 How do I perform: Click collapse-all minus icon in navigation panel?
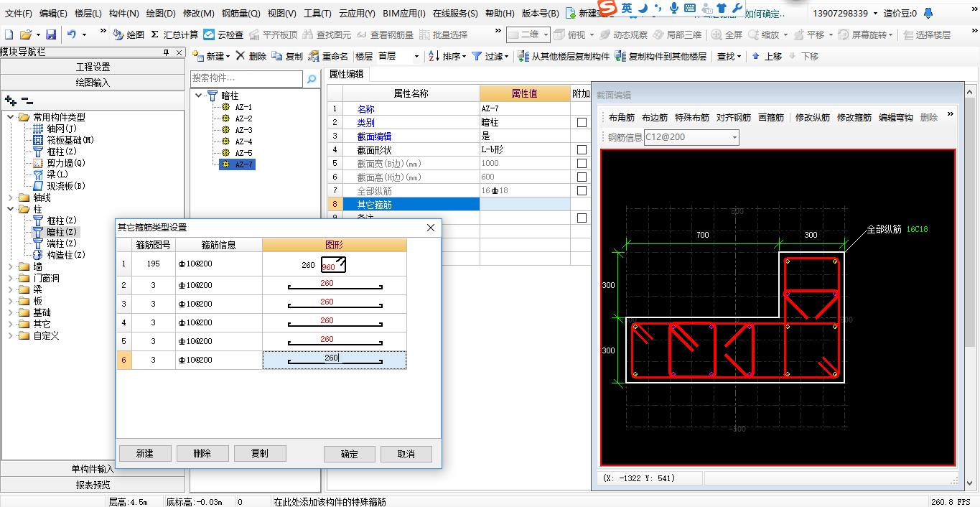pos(27,101)
